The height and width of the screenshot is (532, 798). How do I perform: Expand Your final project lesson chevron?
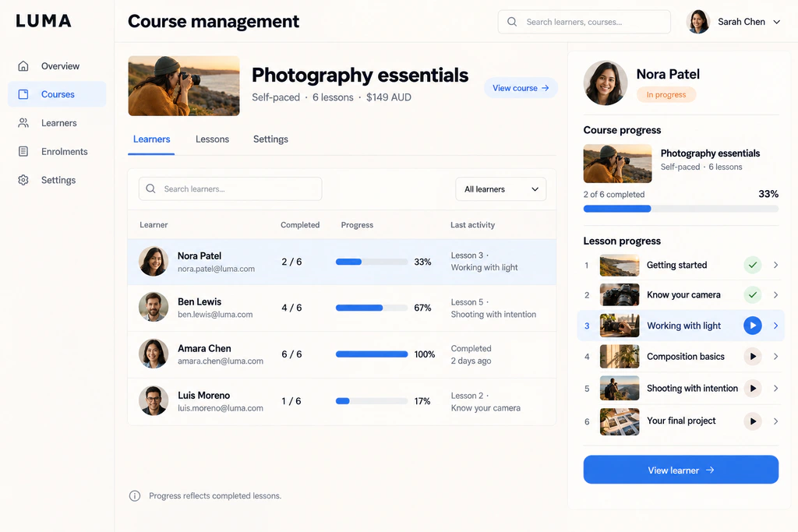(x=775, y=421)
